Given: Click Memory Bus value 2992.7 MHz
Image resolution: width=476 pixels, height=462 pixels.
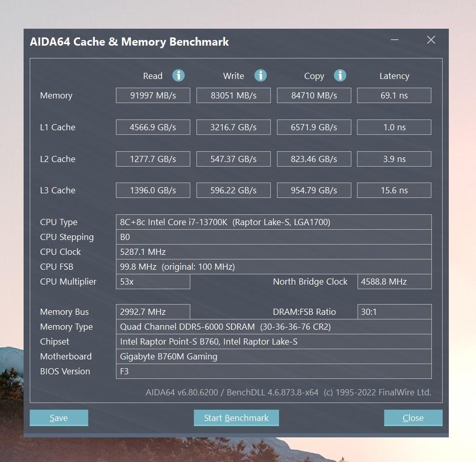Looking at the screenshot, I should tap(153, 312).
